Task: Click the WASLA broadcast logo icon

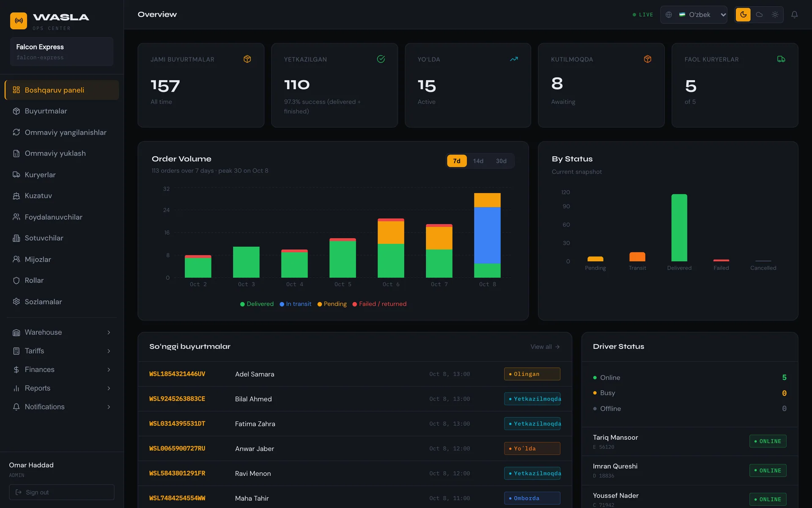Action: (x=19, y=20)
